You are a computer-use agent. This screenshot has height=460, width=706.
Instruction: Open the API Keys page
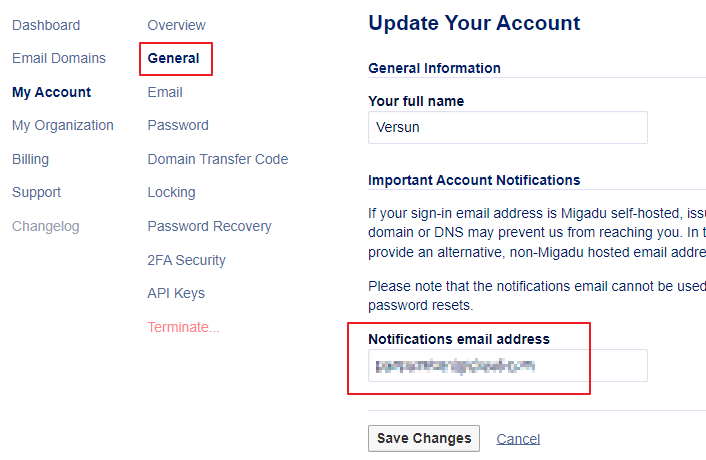tap(176, 293)
